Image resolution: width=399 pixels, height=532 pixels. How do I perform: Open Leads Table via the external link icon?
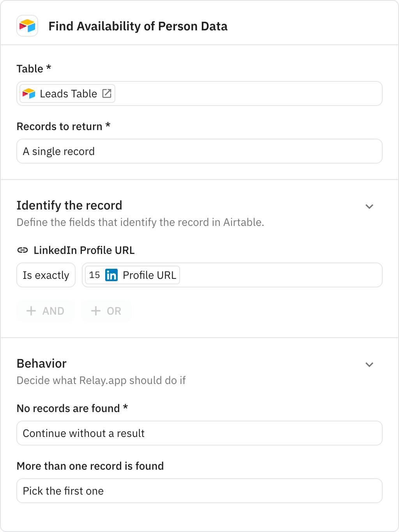point(107,93)
